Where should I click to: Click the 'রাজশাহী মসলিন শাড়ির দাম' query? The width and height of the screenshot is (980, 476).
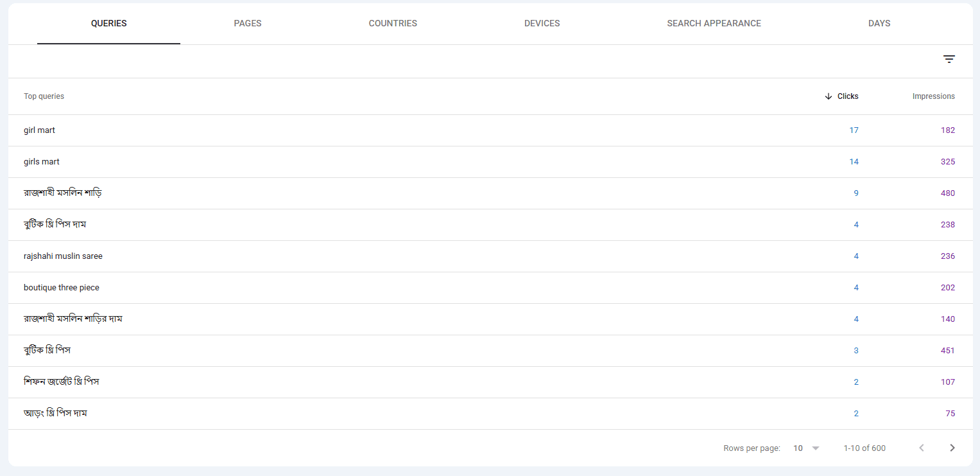click(73, 319)
